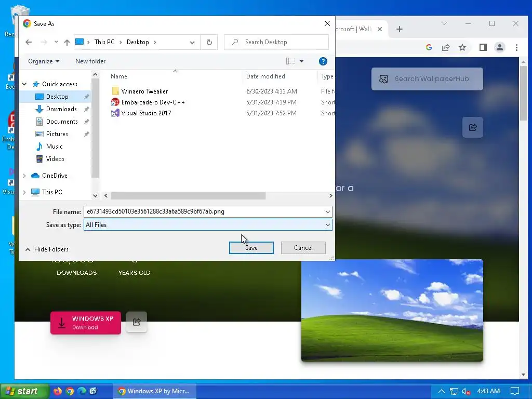Open the Save as type combo box
Screen dimensions: 532x399
pos(208,224)
